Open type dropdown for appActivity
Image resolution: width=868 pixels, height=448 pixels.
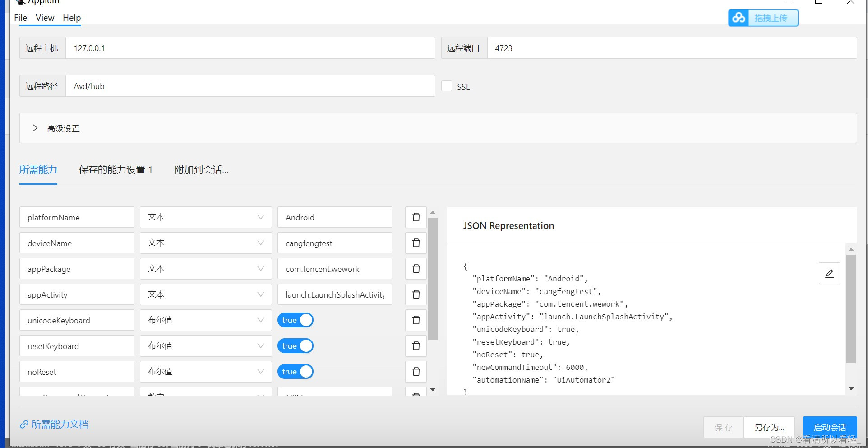coord(206,294)
